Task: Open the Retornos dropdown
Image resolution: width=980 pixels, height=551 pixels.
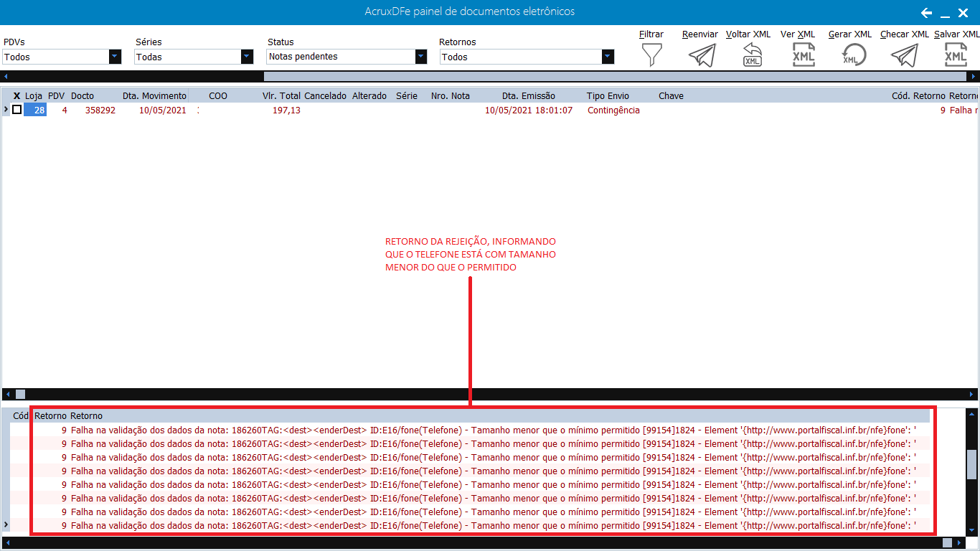Action: click(608, 57)
